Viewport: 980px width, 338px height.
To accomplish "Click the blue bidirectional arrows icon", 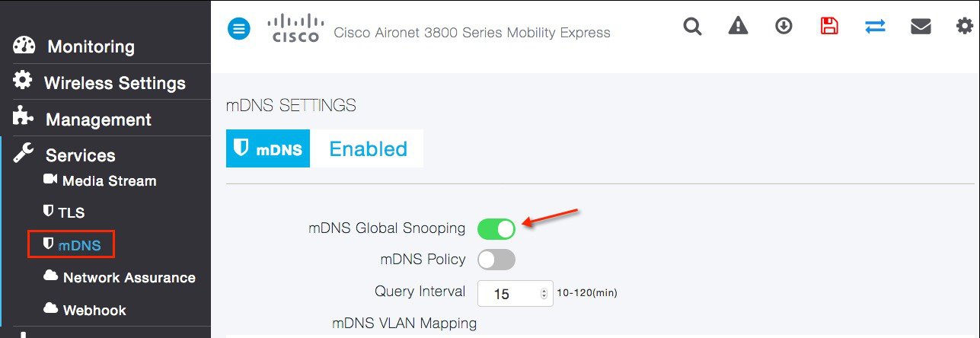I will 875,27.
